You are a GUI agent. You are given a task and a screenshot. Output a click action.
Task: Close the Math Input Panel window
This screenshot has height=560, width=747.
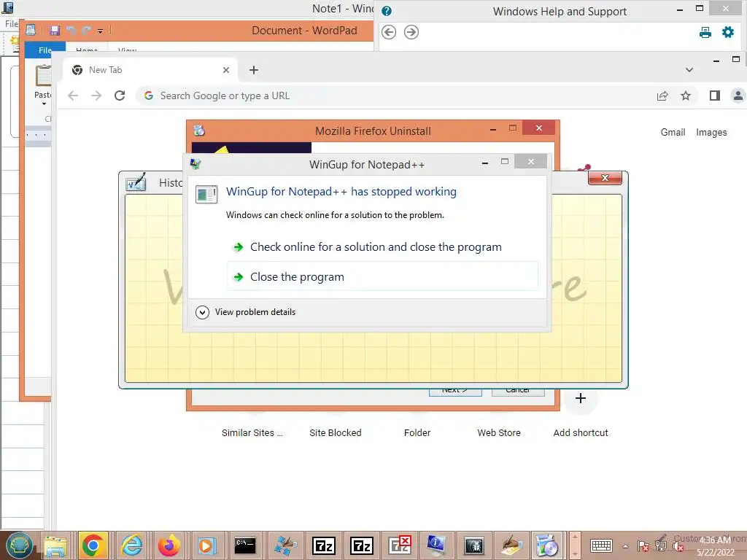[605, 178]
